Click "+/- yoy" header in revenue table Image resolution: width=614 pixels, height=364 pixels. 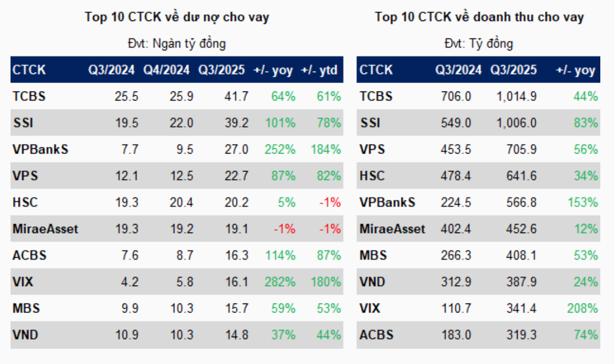(576, 70)
